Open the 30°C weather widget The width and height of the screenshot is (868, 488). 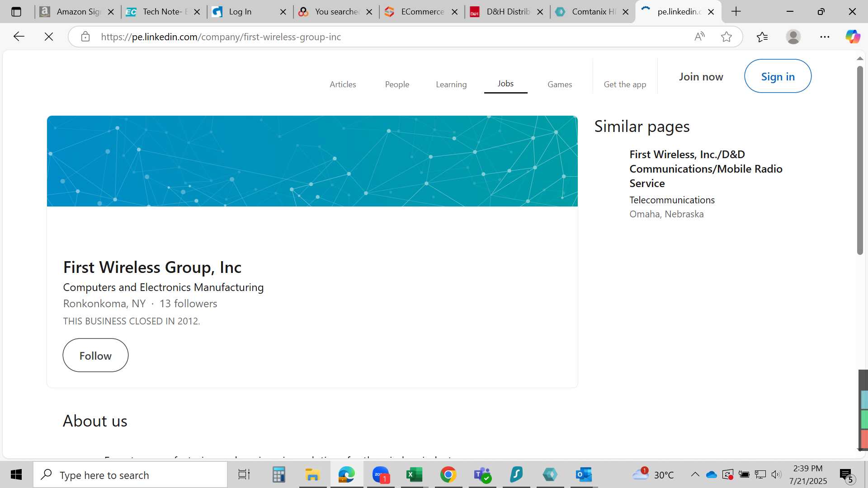click(x=653, y=474)
